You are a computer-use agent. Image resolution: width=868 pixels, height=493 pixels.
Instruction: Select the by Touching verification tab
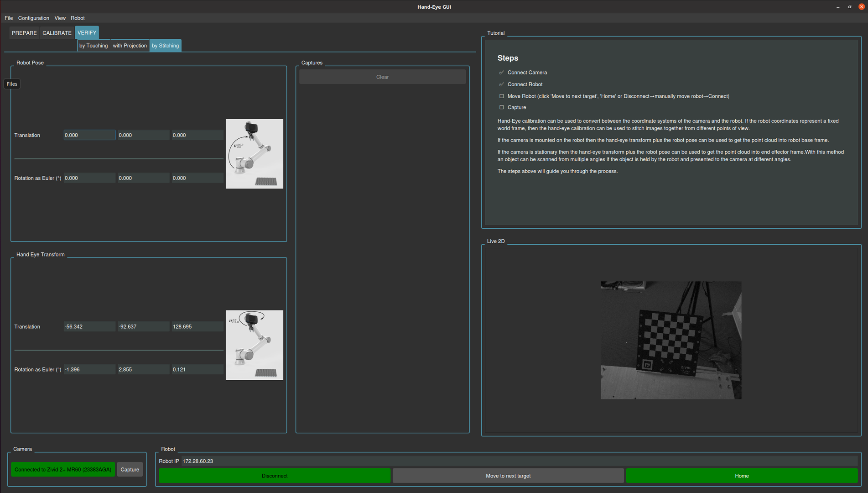click(x=94, y=46)
